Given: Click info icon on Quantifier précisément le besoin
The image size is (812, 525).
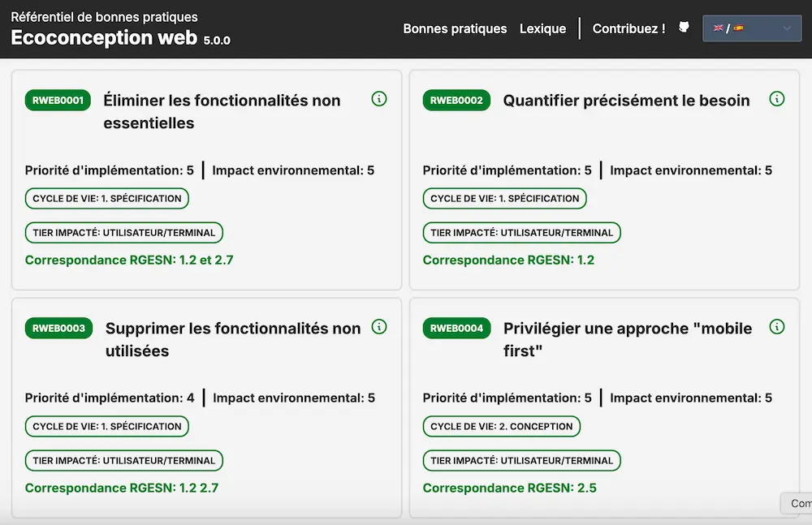Looking at the screenshot, I should click(x=777, y=99).
